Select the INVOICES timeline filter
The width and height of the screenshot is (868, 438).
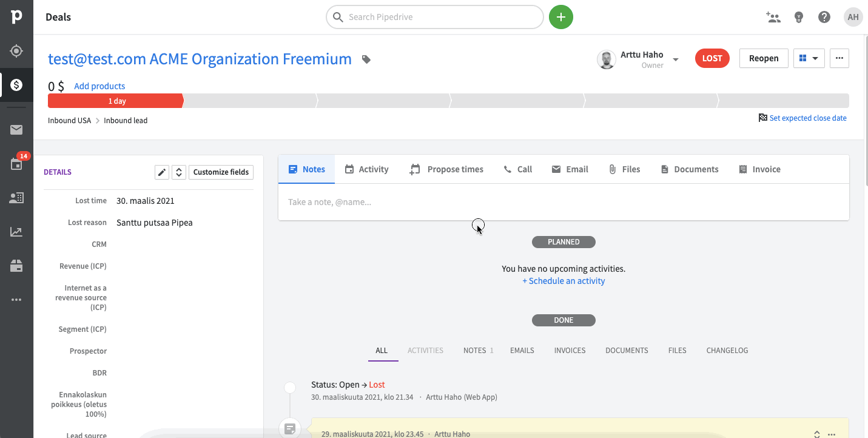click(570, 351)
